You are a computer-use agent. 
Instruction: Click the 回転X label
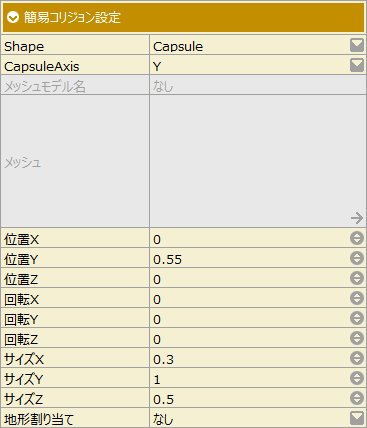pyautogui.click(x=21, y=299)
